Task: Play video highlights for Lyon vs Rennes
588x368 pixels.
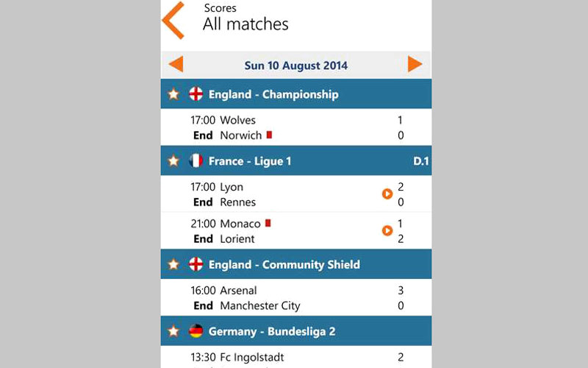Action: (x=387, y=194)
